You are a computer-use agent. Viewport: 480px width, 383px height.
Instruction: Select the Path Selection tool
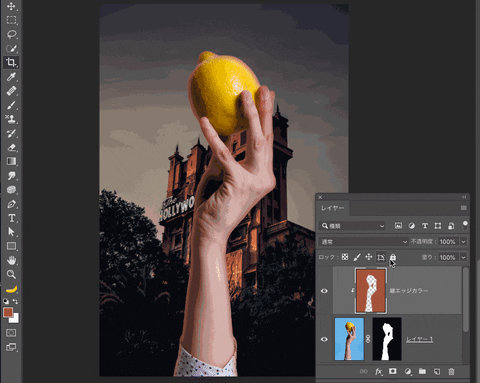click(11, 232)
